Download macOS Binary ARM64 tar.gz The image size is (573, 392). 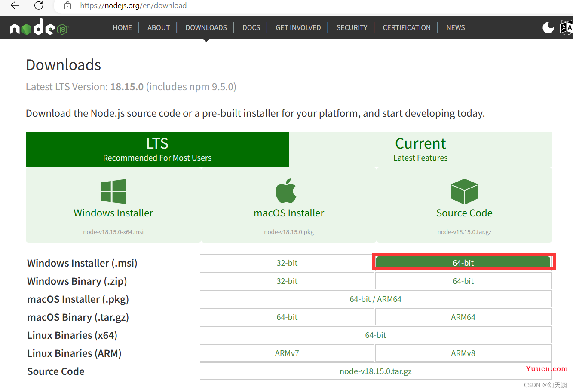click(x=463, y=317)
